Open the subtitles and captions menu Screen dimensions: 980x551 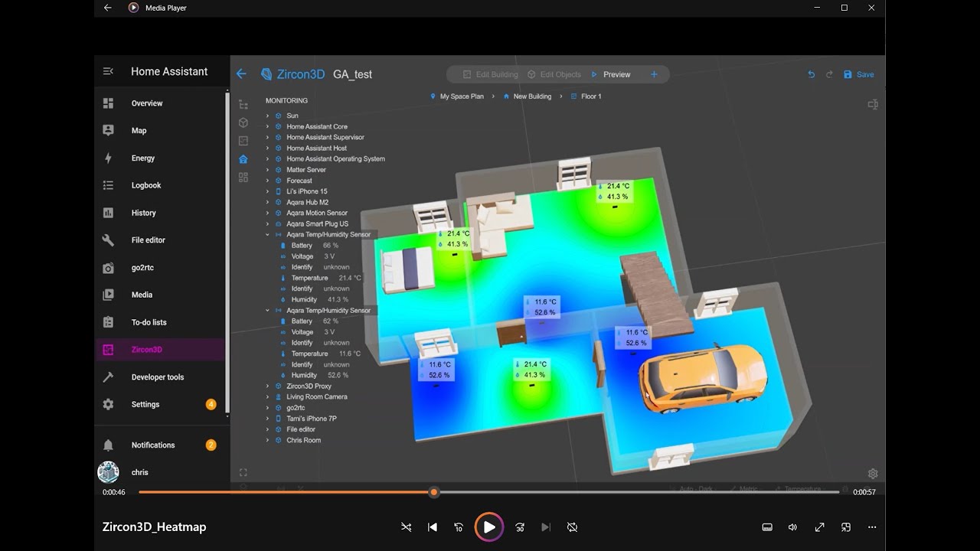point(767,527)
